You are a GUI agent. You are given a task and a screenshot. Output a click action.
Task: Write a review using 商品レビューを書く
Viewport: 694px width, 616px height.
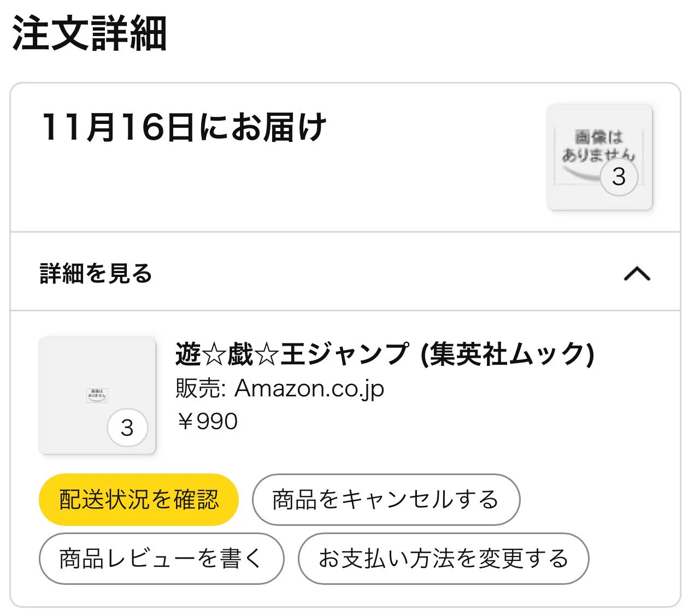161,559
